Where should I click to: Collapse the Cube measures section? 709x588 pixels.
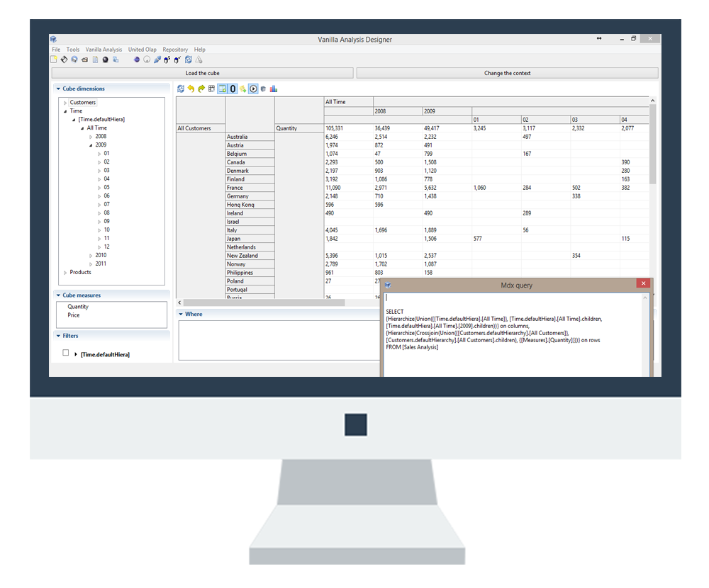(x=58, y=295)
